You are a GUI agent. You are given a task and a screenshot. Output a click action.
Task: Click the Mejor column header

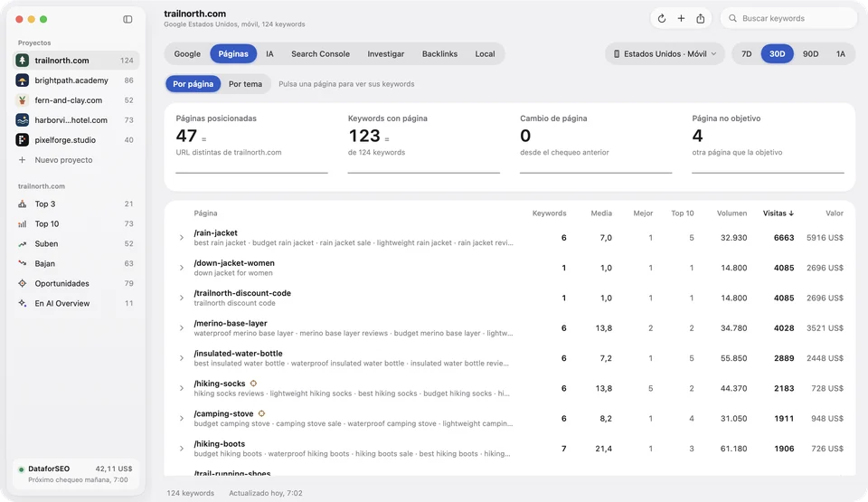[643, 213]
